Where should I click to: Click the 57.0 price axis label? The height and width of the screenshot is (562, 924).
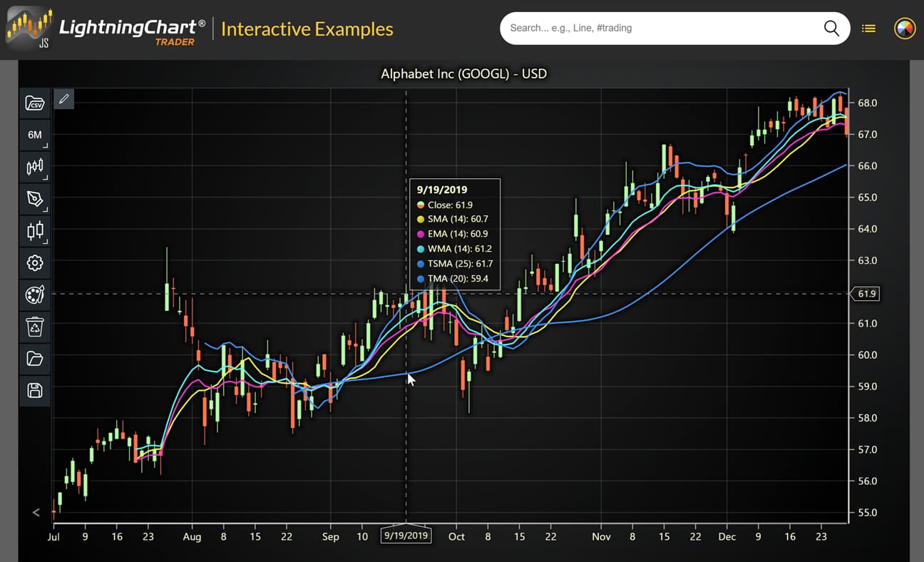tap(867, 449)
